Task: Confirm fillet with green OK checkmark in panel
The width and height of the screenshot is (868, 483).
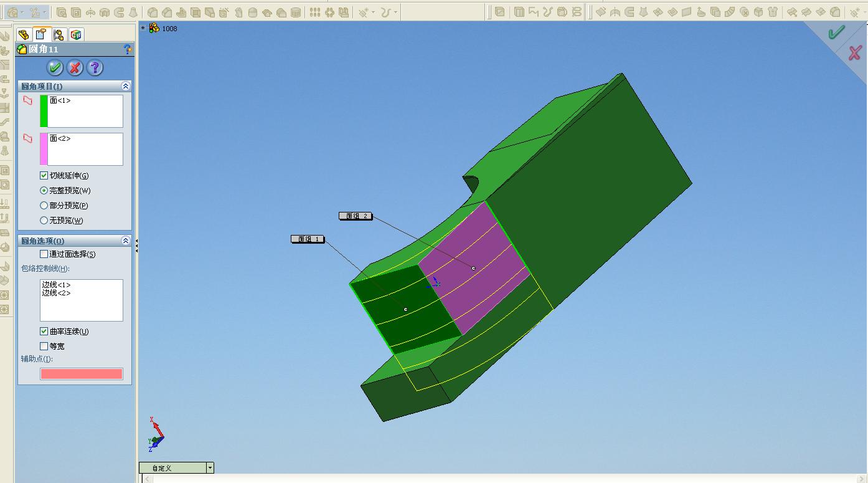Action: 55,67
